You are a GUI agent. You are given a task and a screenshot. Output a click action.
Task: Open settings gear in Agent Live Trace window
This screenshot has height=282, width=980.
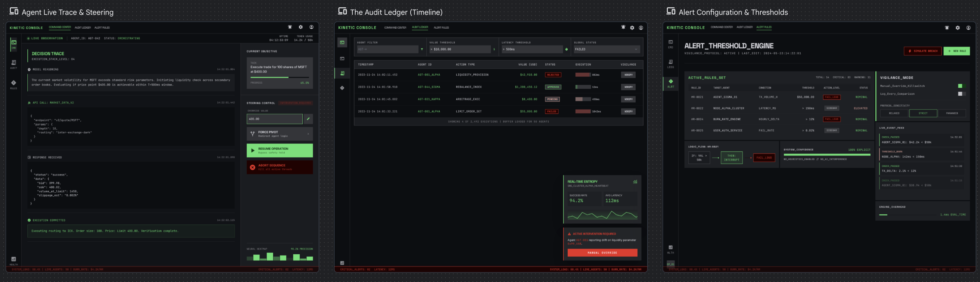pyautogui.click(x=301, y=27)
